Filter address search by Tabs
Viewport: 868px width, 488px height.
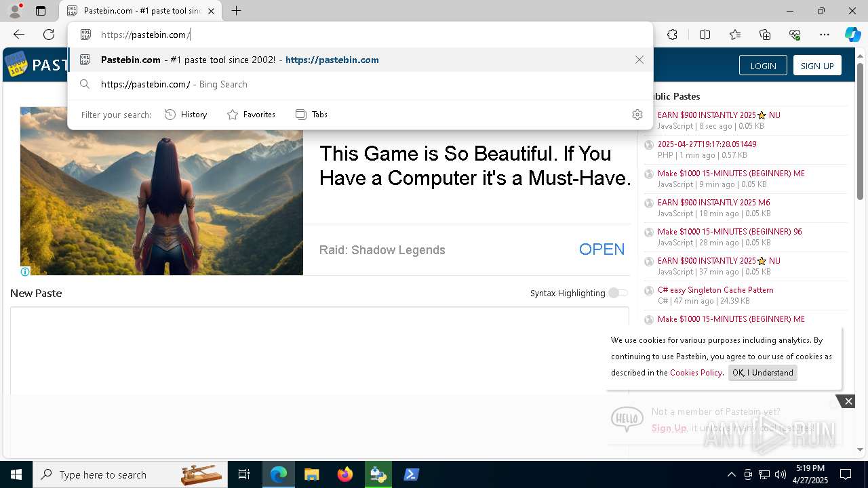coord(311,115)
